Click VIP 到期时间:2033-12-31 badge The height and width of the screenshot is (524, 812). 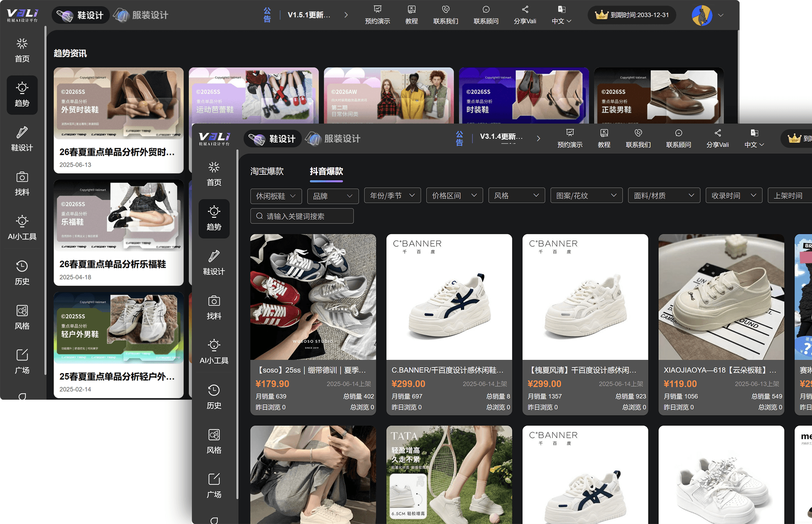pos(632,15)
